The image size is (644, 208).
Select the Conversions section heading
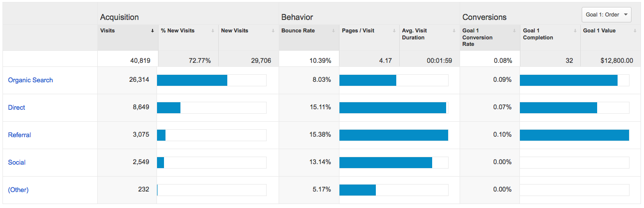[x=484, y=17]
